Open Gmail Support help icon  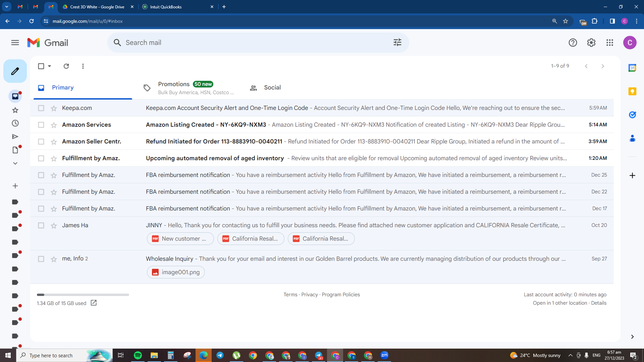pyautogui.click(x=573, y=43)
